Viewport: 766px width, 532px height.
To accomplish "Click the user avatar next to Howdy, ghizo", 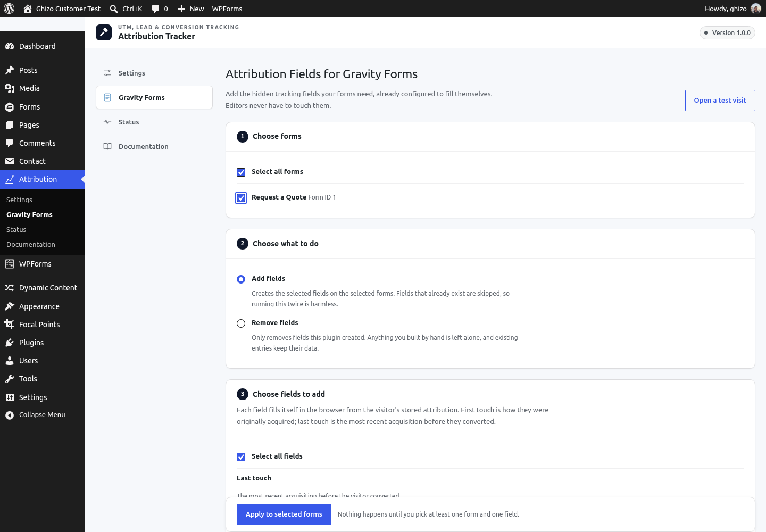I will coord(756,9).
